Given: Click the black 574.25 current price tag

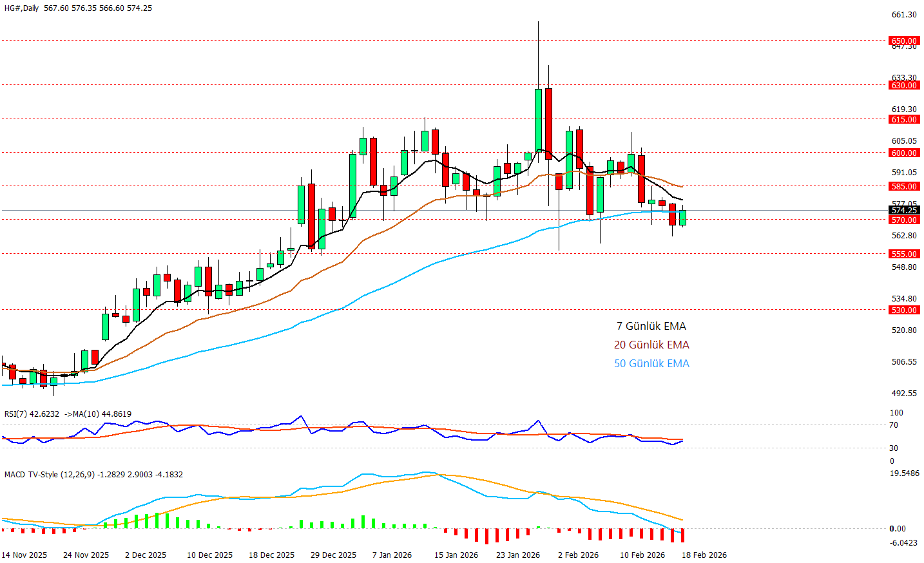Looking at the screenshot, I should click(903, 210).
